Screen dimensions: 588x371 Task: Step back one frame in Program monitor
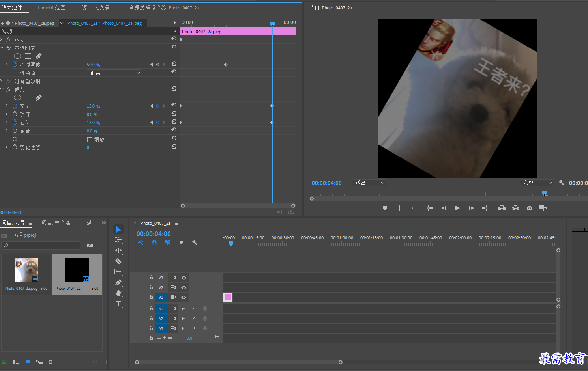coord(444,208)
